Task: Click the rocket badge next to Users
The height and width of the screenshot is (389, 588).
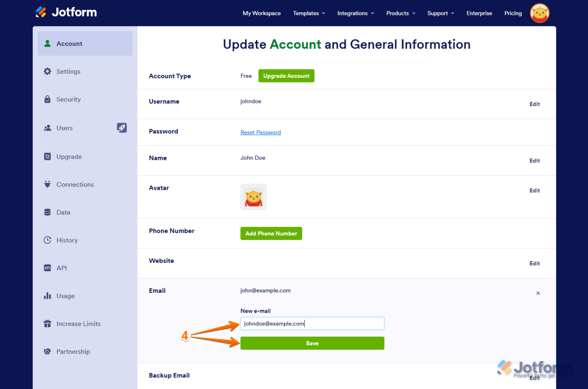Action: point(122,127)
